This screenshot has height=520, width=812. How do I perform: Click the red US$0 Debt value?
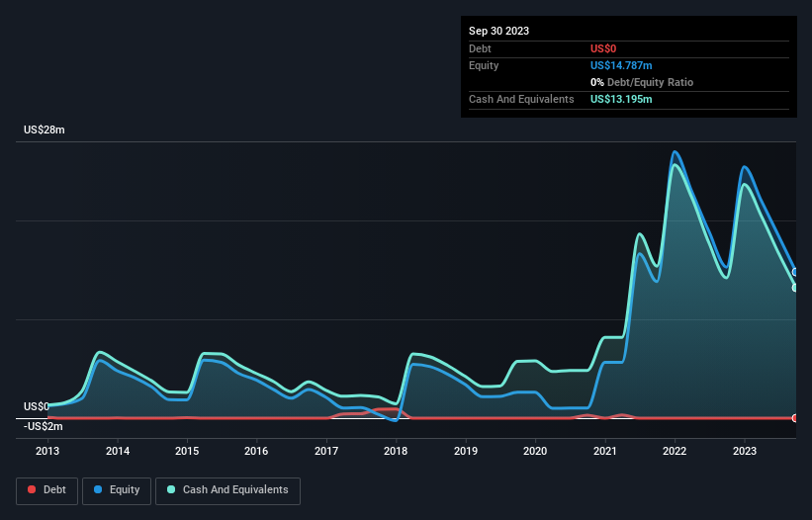[x=603, y=48]
